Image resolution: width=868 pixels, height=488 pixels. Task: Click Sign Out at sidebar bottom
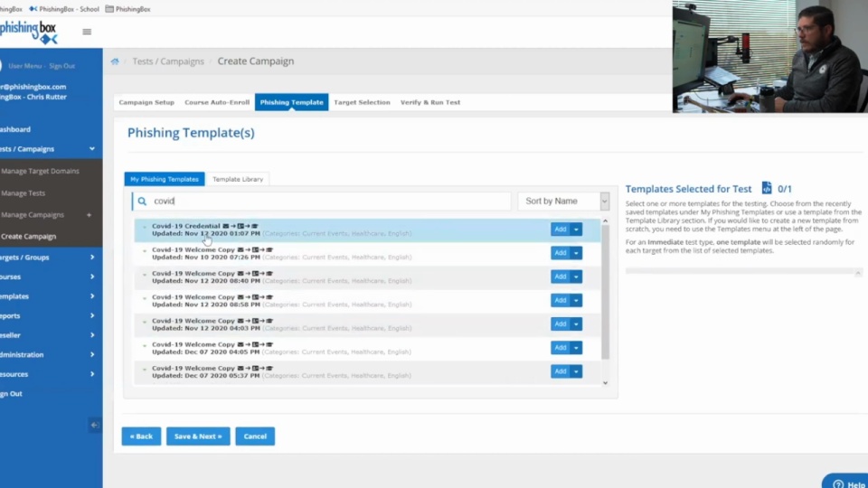11,394
